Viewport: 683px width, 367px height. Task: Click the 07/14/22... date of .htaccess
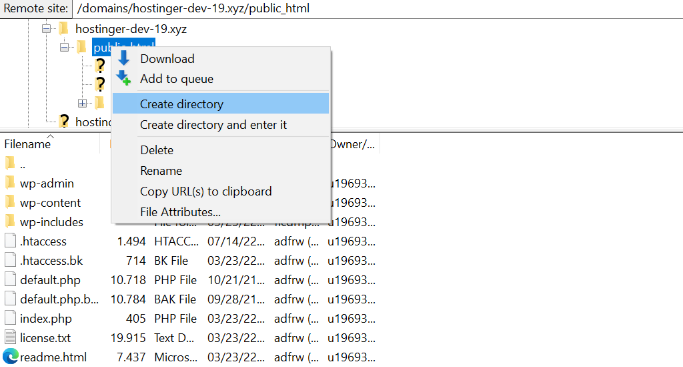(236, 241)
